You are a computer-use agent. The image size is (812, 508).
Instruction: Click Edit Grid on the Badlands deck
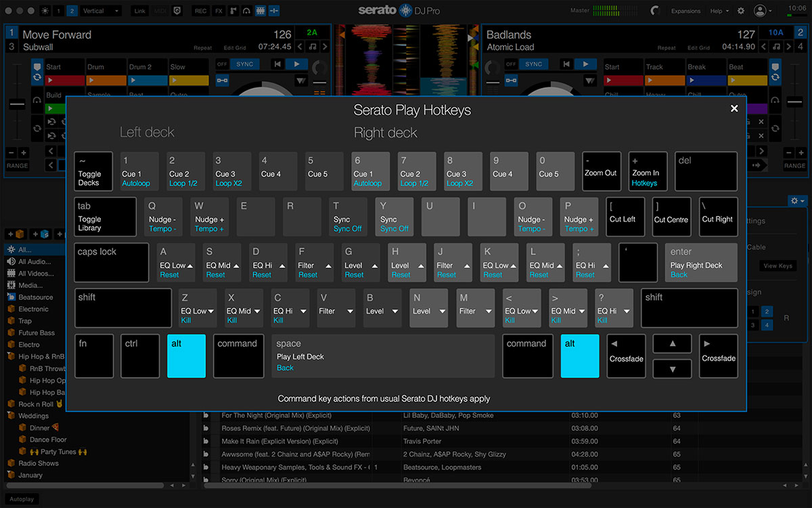(699, 48)
